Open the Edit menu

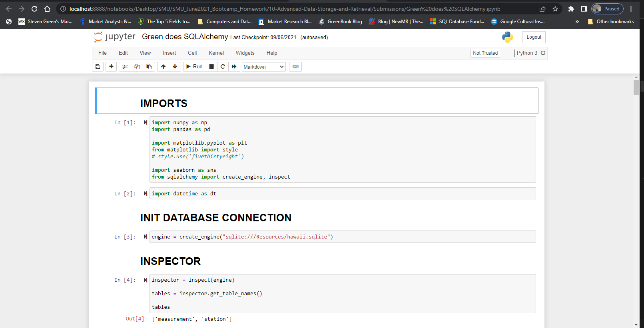123,53
